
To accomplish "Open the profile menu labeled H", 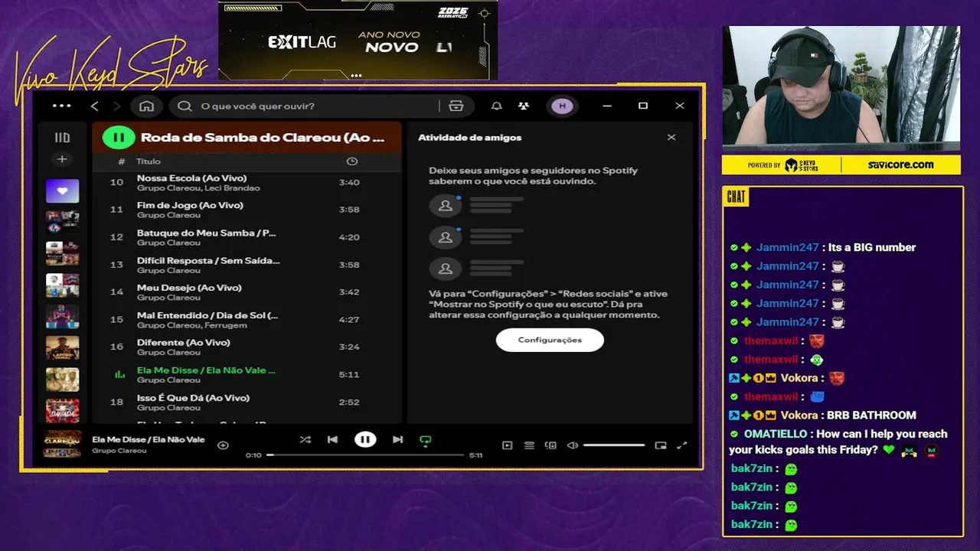I will click(563, 106).
